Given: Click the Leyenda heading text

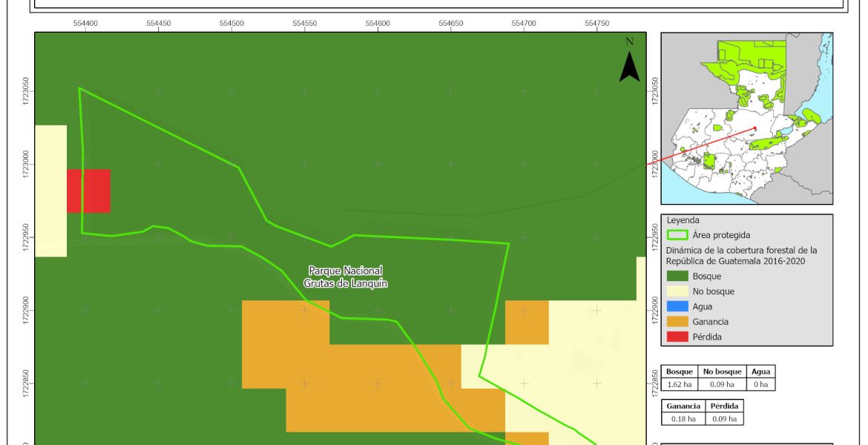Looking at the screenshot, I should coord(682,220).
